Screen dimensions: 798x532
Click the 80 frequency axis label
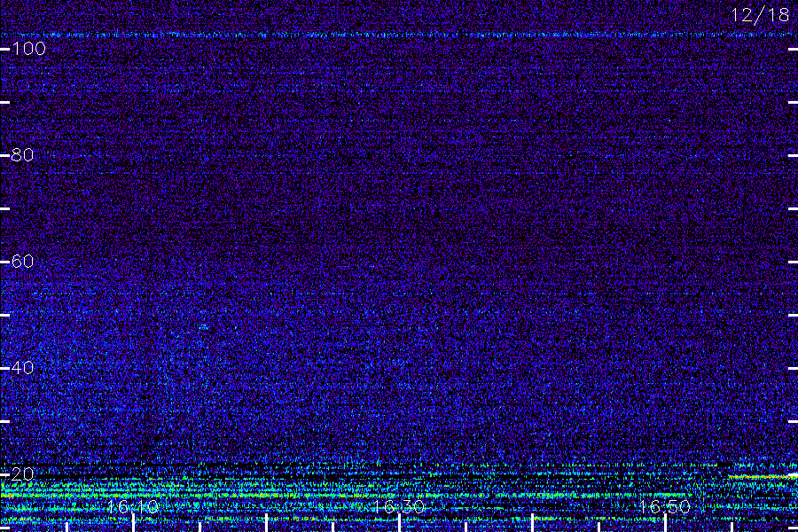coord(22,155)
